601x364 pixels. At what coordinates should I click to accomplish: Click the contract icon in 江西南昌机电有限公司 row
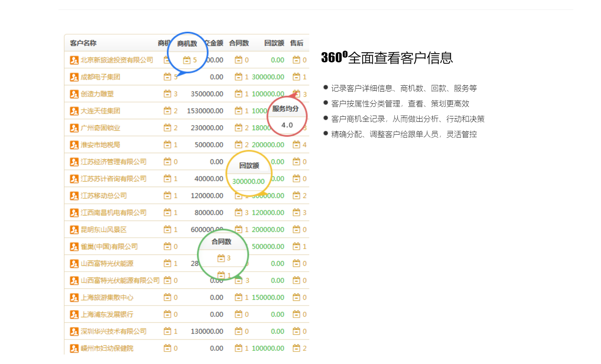tap(238, 213)
